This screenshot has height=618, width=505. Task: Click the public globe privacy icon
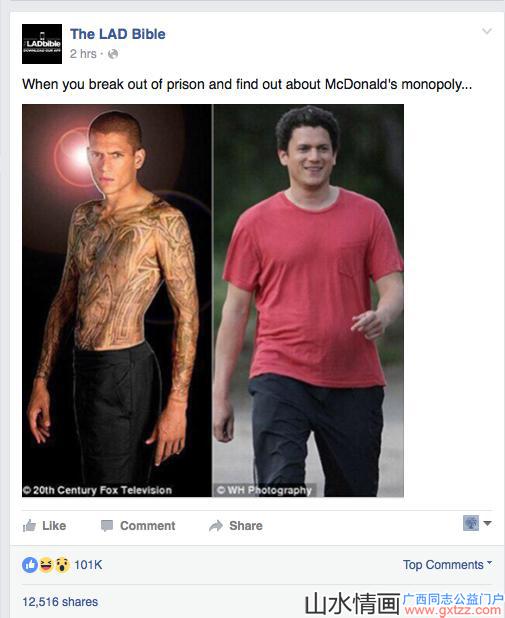tap(113, 54)
